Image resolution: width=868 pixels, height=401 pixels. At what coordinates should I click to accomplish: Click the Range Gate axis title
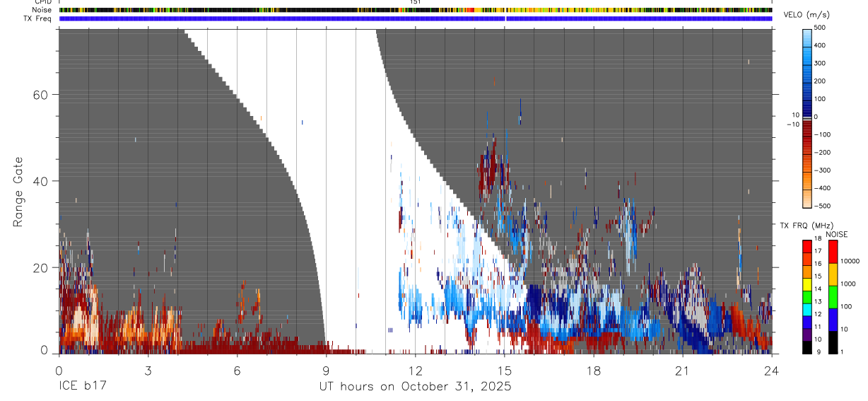tap(18, 192)
